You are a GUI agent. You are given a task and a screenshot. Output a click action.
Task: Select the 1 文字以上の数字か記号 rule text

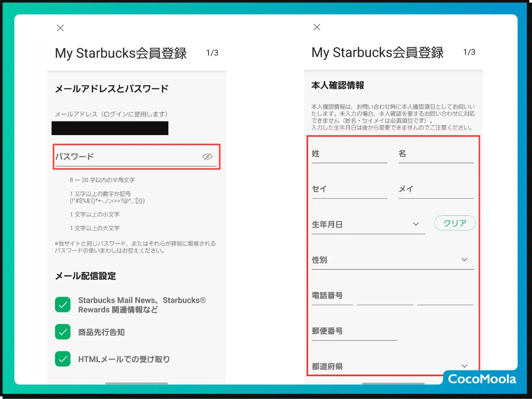[100, 194]
